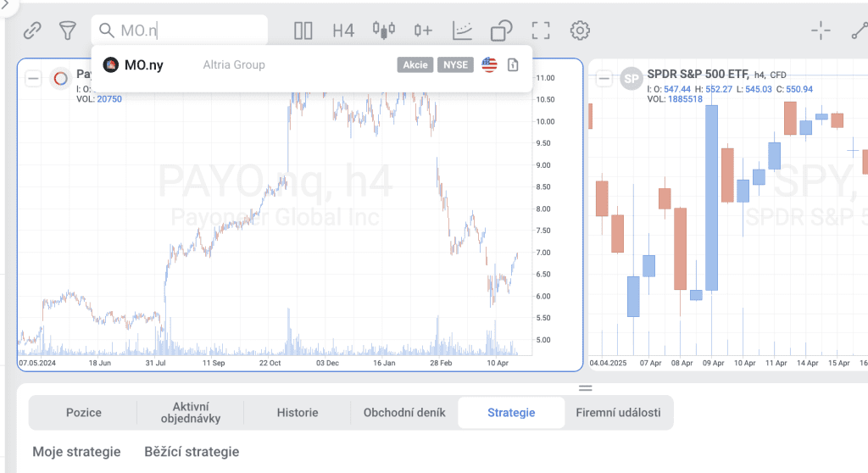Click the Akcie tag on MO.ny result

pyautogui.click(x=415, y=64)
